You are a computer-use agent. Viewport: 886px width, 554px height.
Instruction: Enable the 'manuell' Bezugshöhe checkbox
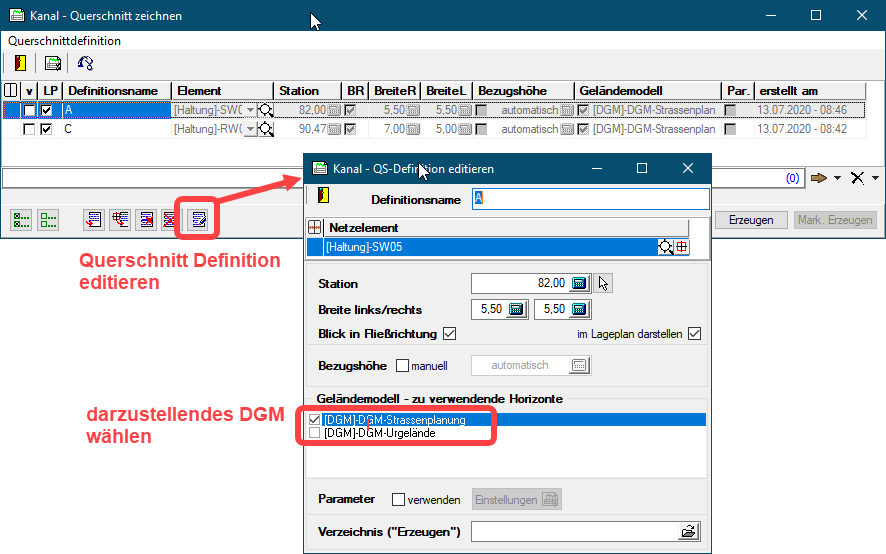(x=403, y=366)
